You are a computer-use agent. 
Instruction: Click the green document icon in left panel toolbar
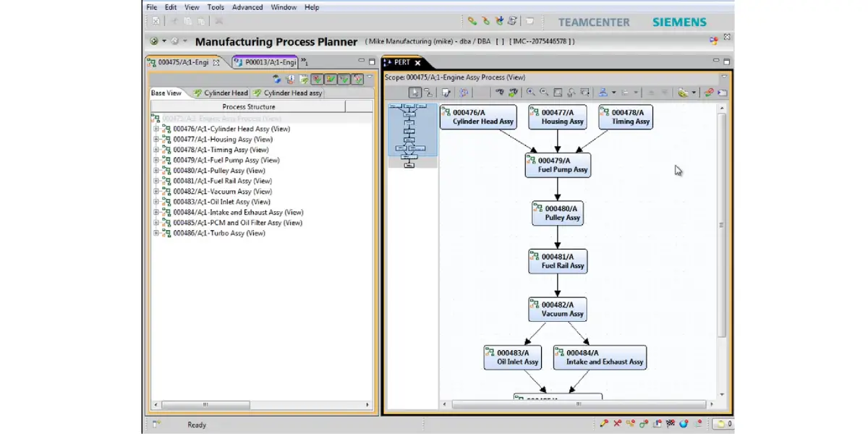click(305, 80)
